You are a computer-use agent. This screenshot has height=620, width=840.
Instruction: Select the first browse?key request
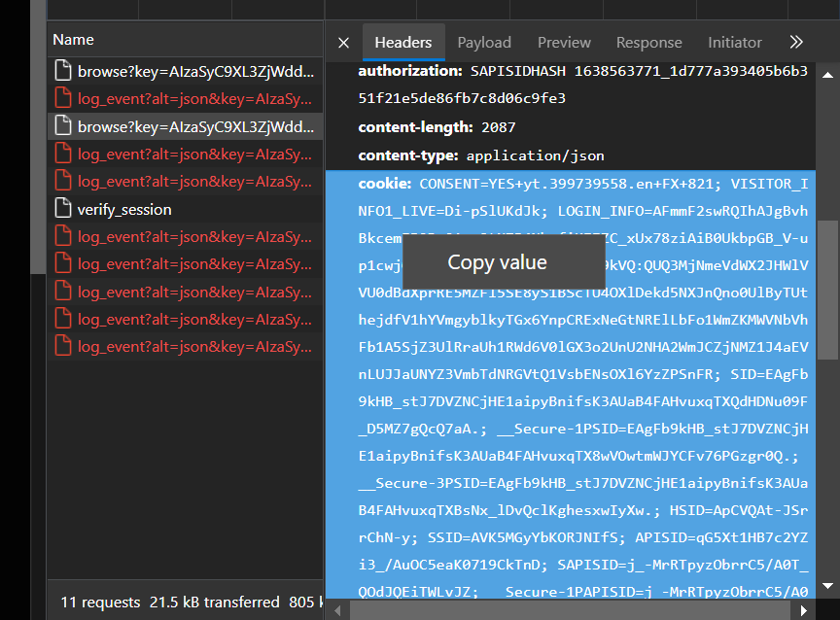[194, 71]
